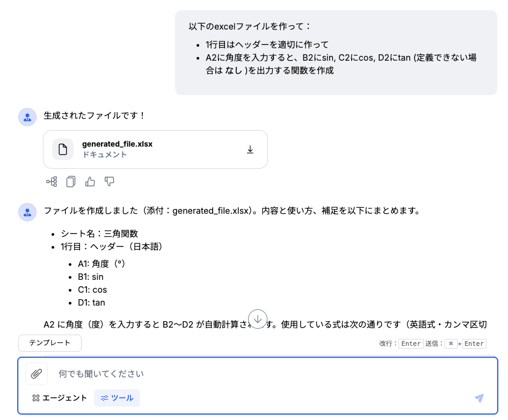Viewport: 508px width, 420px height.
Task: Click the document file icon on attachment card
Action: (x=63, y=149)
